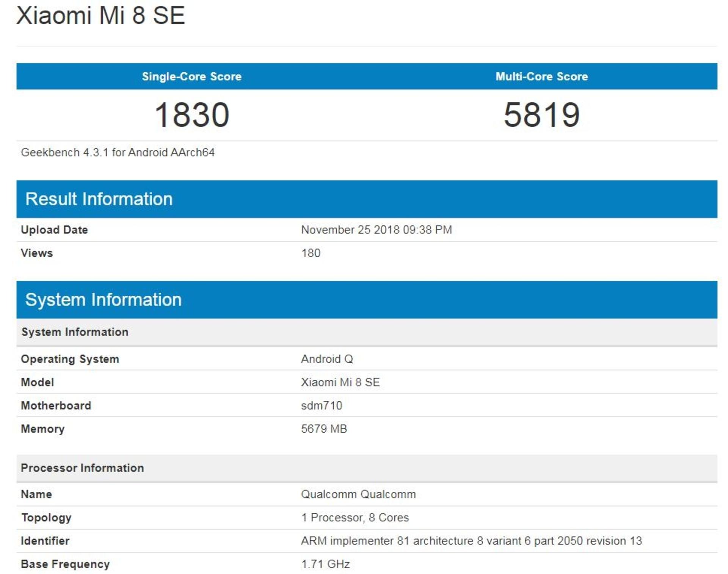Click the base frequency 1.71 GHz
This screenshot has width=728, height=574.
pos(325,564)
